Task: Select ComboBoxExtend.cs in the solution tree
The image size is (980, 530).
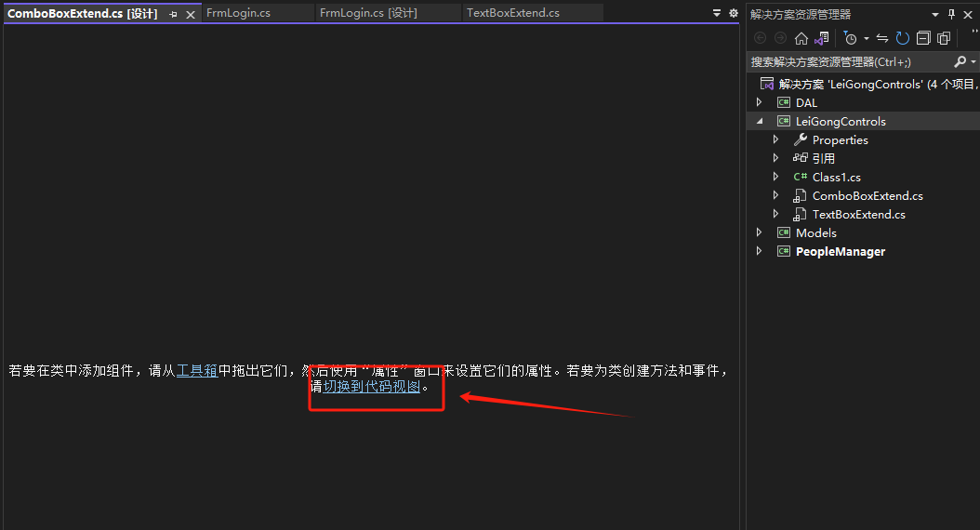Action: coord(867,195)
